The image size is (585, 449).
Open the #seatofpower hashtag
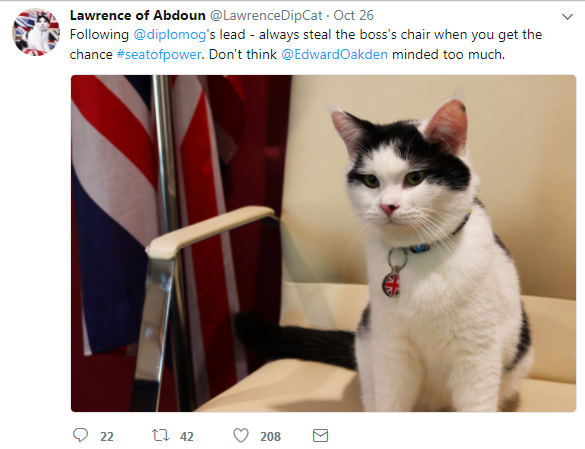[x=159, y=54]
